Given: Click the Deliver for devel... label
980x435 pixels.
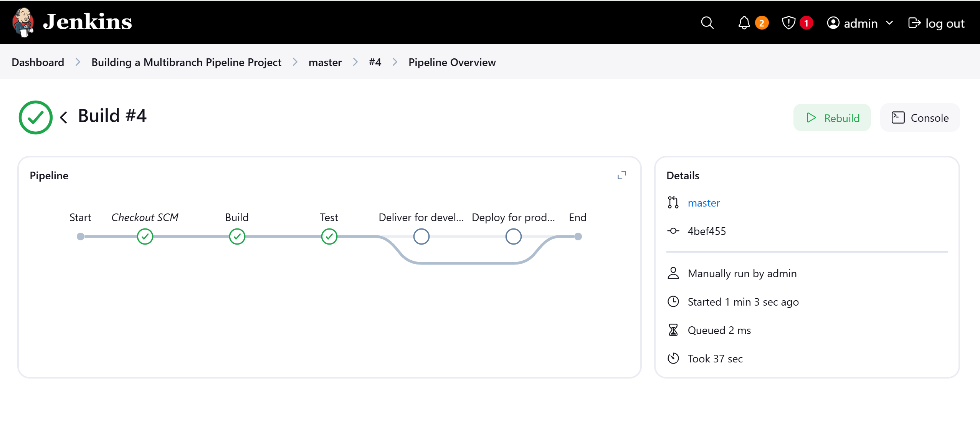Looking at the screenshot, I should pyautogui.click(x=421, y=217).
